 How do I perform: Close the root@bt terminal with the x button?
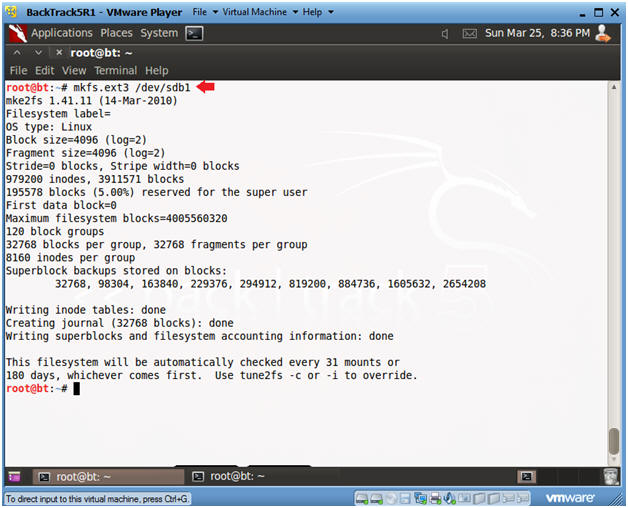59,52
